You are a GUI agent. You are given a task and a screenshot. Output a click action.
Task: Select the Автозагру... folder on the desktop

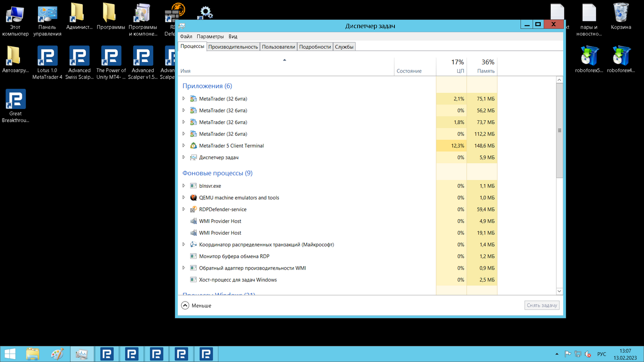pos(15,60)
